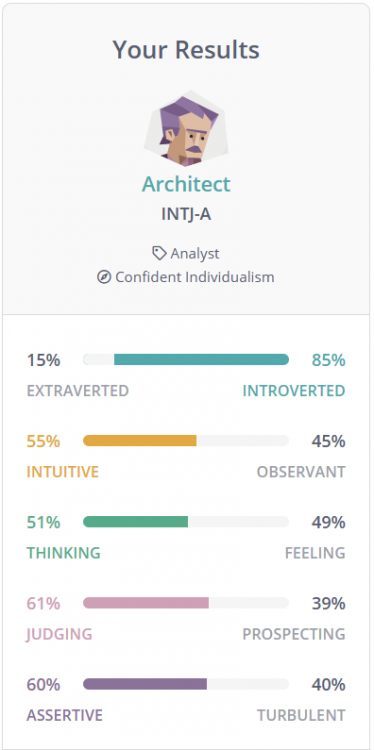Viewport: 374px width, 750px height.
Task: Select the Confident Individualism strategy label
Action: (195, 277)
